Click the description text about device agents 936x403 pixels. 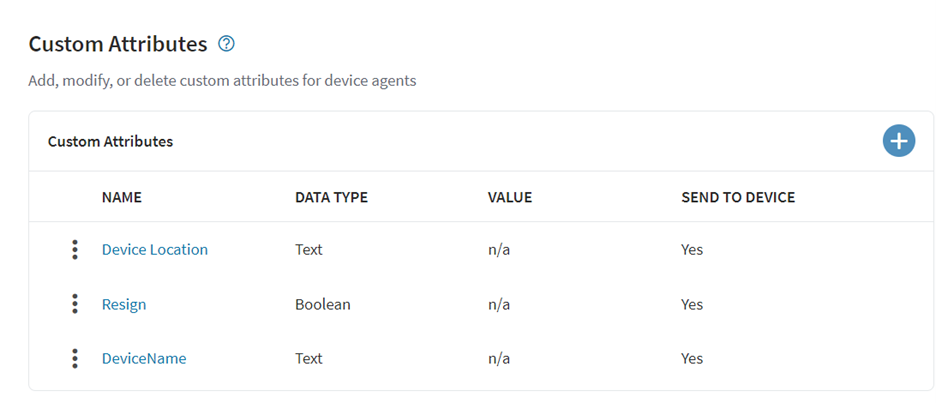click(222, 80)
